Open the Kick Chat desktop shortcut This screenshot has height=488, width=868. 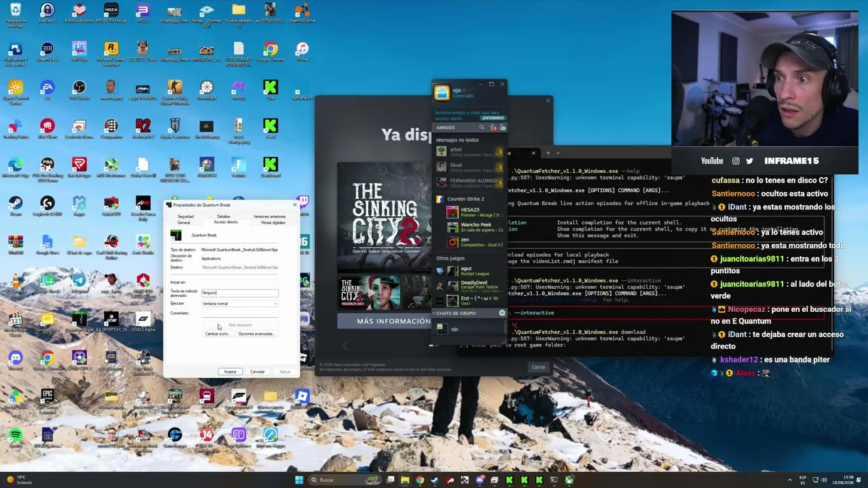pos(271,90)
